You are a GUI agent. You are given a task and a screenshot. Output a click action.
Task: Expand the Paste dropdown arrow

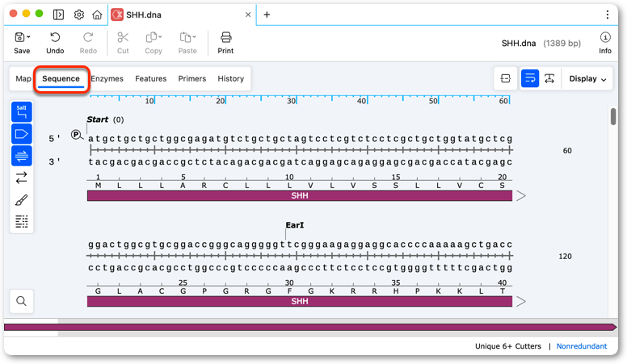(194, 37)
